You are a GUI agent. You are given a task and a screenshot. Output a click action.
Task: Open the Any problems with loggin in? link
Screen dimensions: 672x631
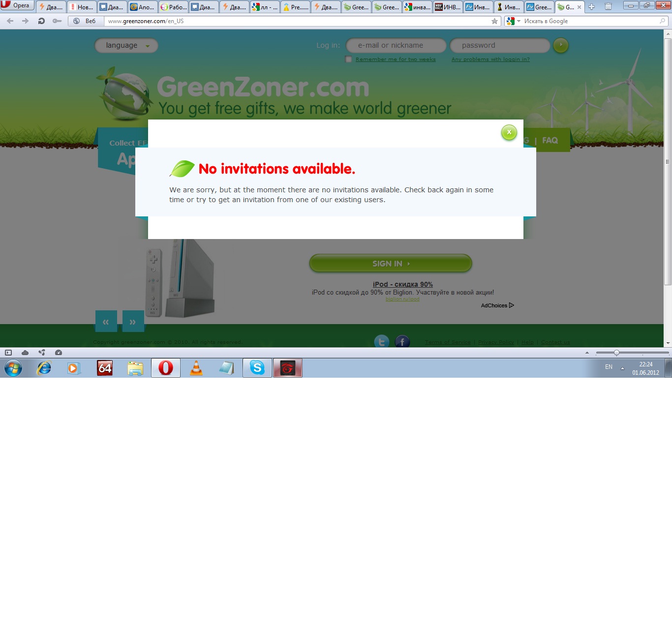point(490,60)
